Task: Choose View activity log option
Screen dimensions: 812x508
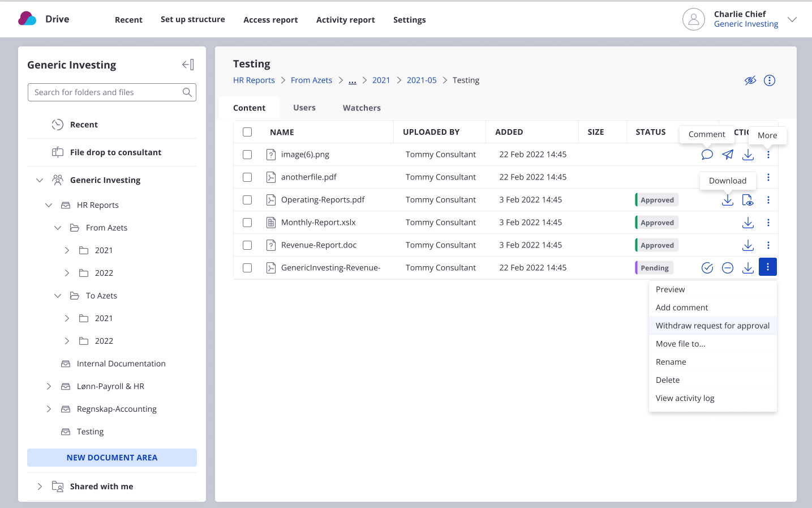Action: (713, 398)
